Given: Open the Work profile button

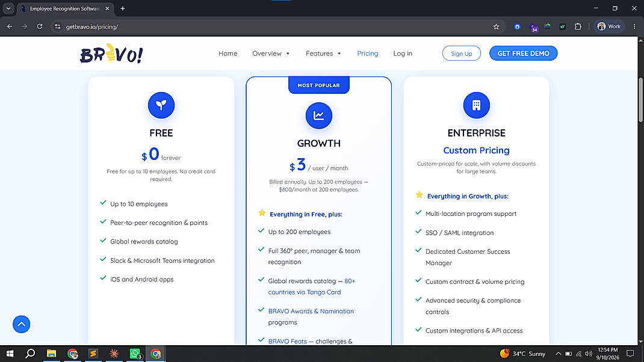Looking at the screenshot, I should [x=609, y=26].
